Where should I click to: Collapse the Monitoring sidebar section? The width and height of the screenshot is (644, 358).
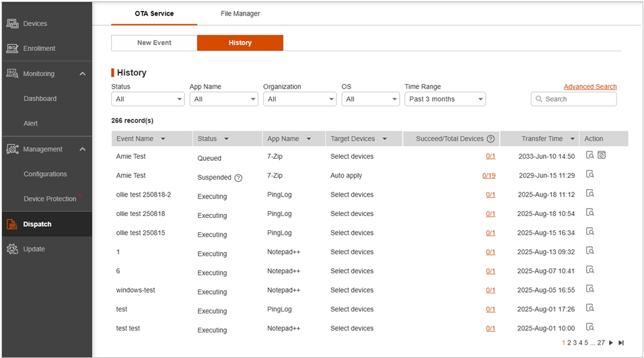click(82, 73)
